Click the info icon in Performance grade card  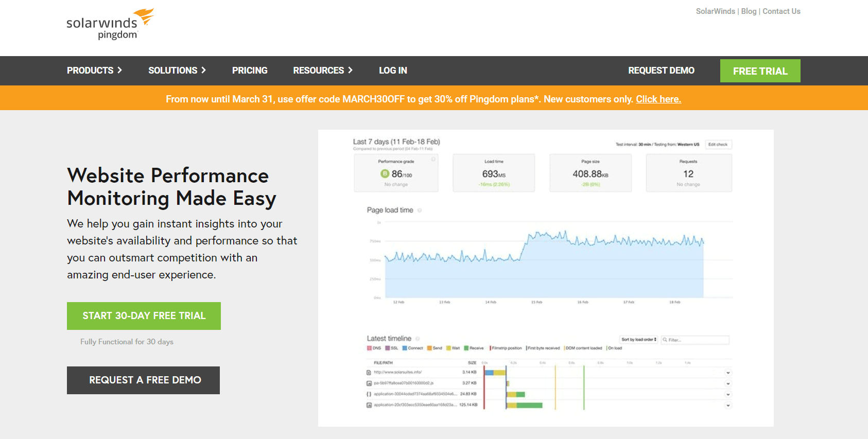click(433, 160)
